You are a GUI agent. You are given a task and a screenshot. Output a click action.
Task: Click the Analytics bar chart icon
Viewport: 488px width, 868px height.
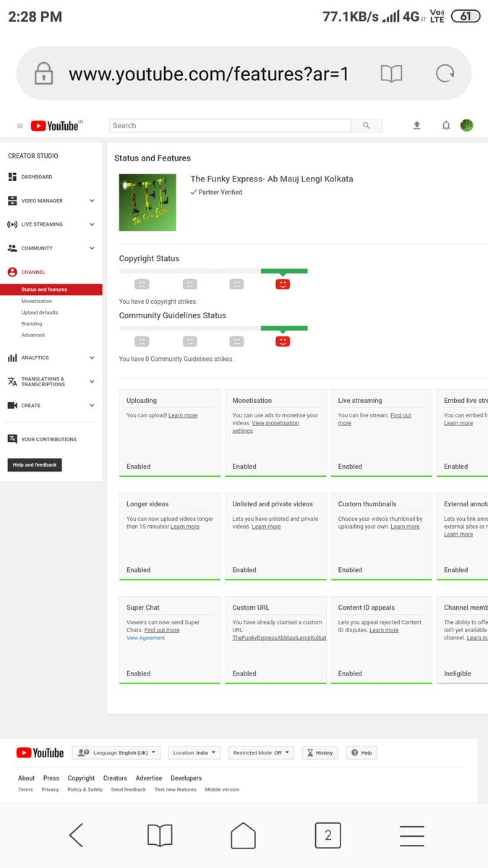(12, 357)
